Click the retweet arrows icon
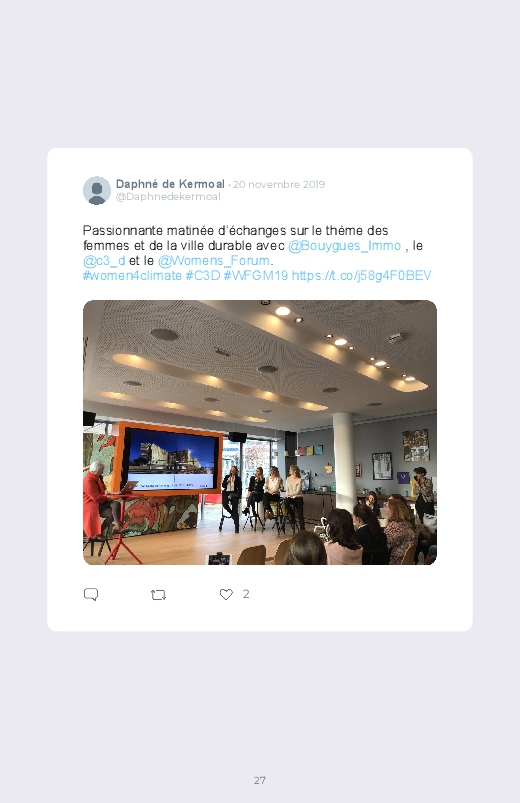Image resolution: width=520 pixels, height=803 pixels. (158, 595)
